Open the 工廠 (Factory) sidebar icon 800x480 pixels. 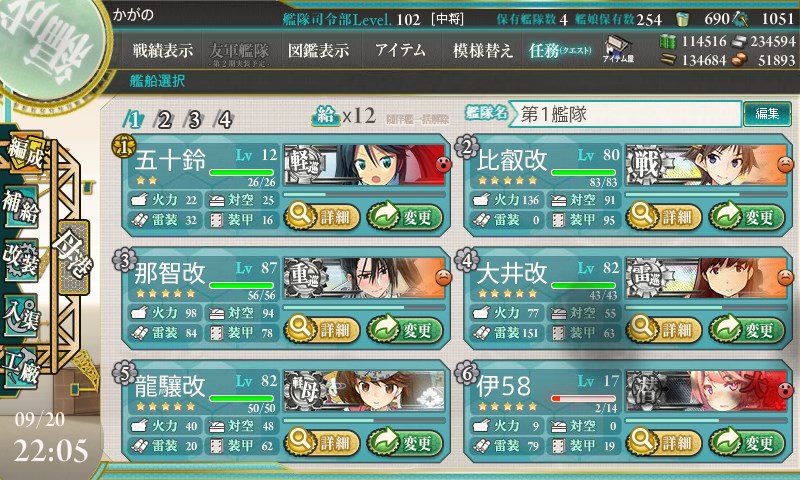21,366
